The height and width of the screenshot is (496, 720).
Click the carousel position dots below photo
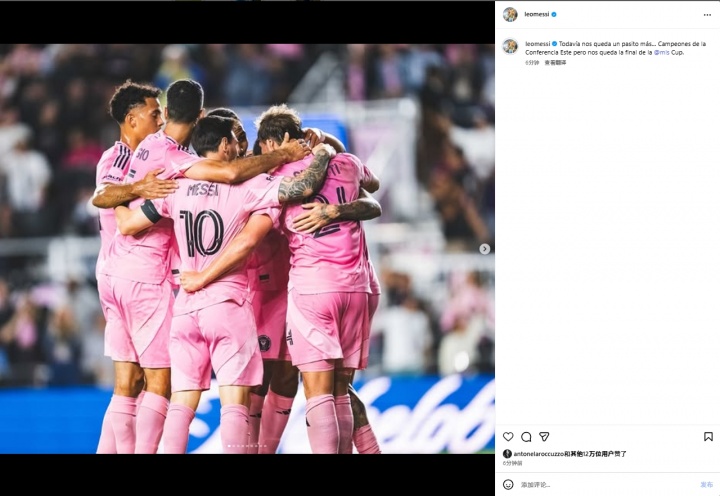point(247,445)
